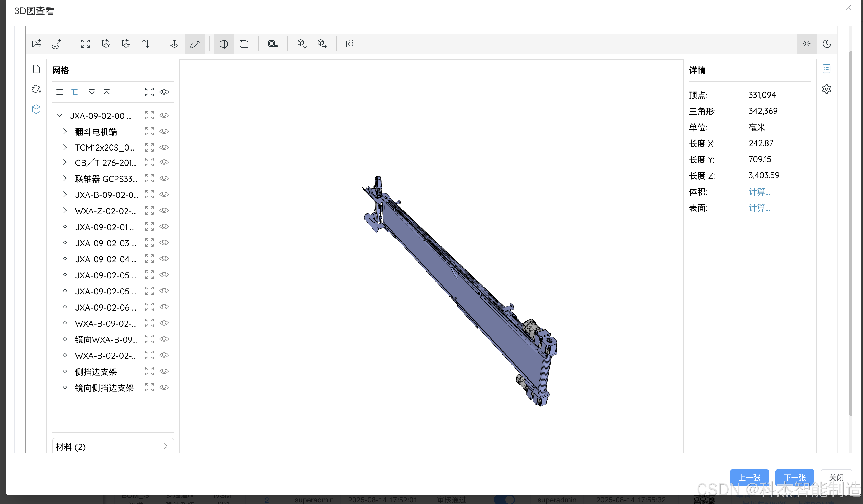Open the material/paint panel in left sidebar
The height and width of the screenshot is (504, 863).
(36, 89)
